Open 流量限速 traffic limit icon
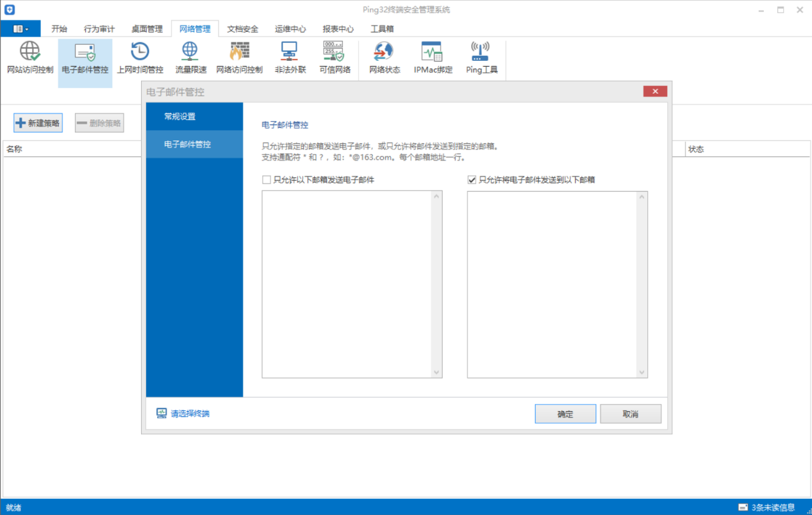812x515 pixels. (190, 52)
